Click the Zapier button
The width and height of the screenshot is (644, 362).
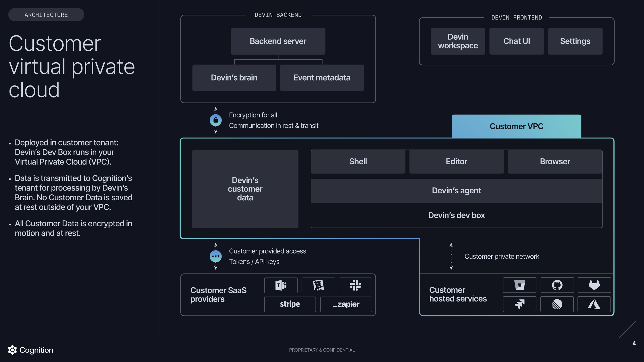click(x=346, y=304)
